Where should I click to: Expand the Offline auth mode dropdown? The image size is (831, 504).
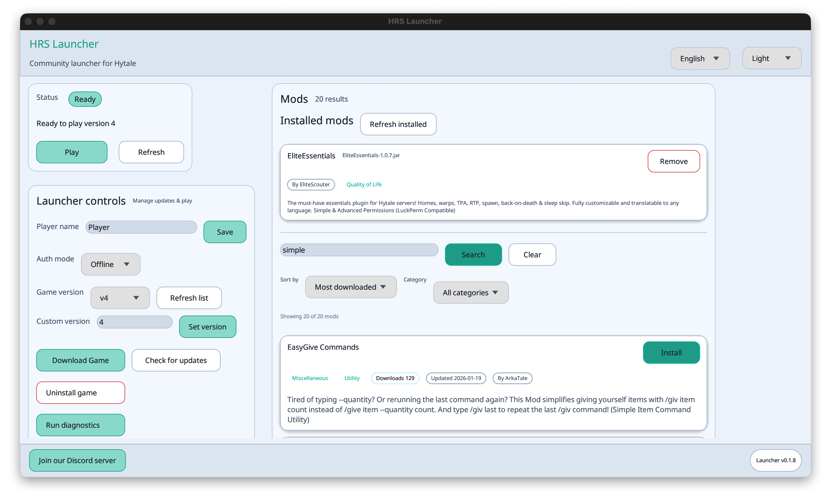point(110,264)
